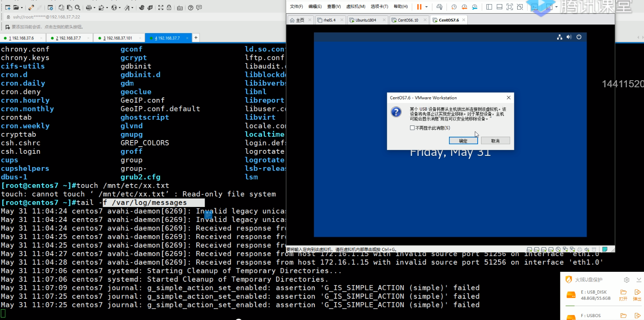Open the 虚拟机(M) menu
Screen dimensions: 644x320
click(x=355, y=7)
